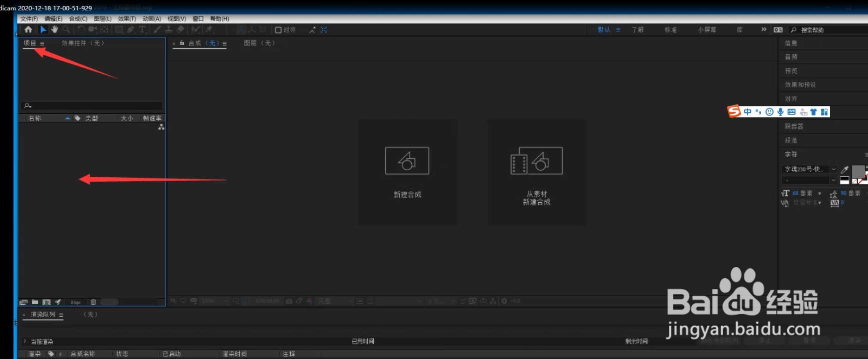Click the gray fill color swatch
The height and width of the screenshot is (359, 868).
click(858, 171)
